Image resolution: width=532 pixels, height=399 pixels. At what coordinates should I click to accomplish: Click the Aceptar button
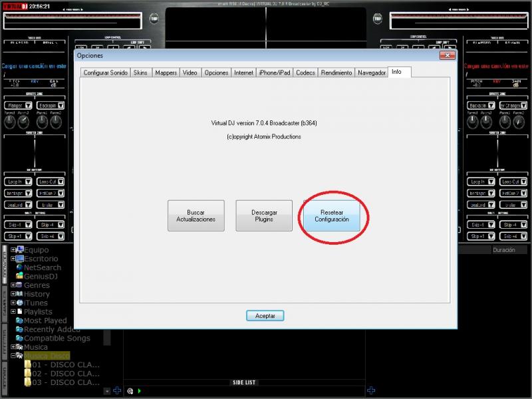click(x=265, y=315)
